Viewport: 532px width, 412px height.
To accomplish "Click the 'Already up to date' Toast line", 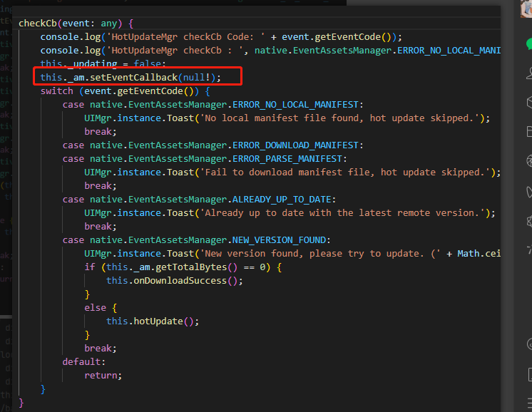I will pyautogui.click(x=290, y=213).
